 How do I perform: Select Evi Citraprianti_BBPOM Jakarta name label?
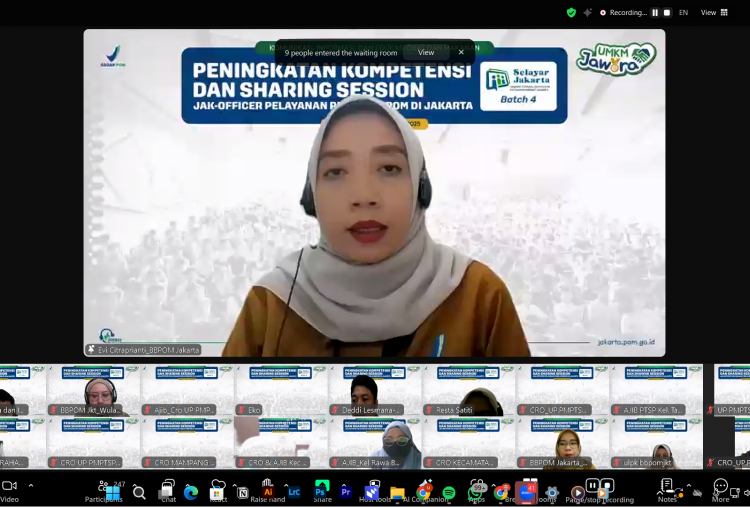(143, 350)
